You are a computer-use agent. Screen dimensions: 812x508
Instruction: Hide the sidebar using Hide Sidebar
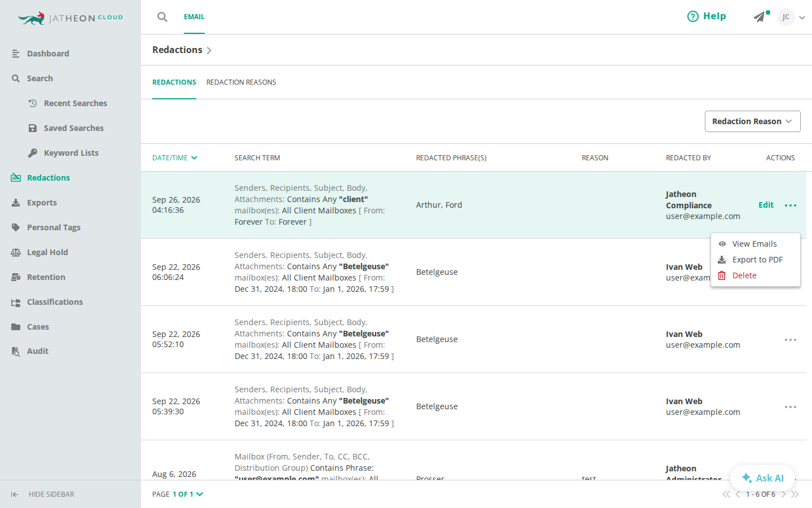pyautogui.click(x=43, y=494)
